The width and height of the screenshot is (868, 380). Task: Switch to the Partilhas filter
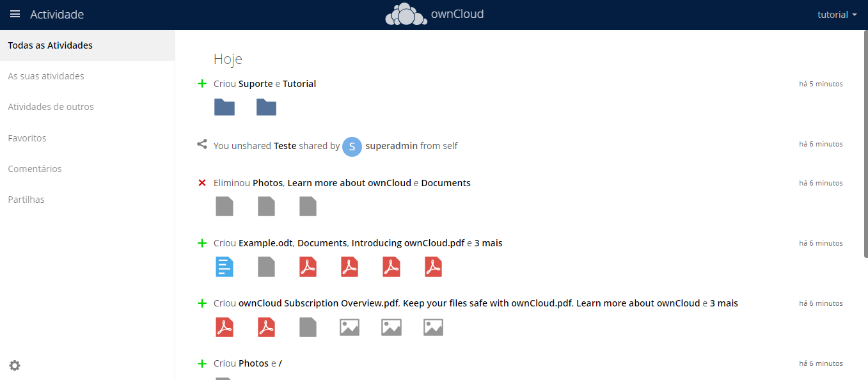pyautogui.click(x=87, y=200)
